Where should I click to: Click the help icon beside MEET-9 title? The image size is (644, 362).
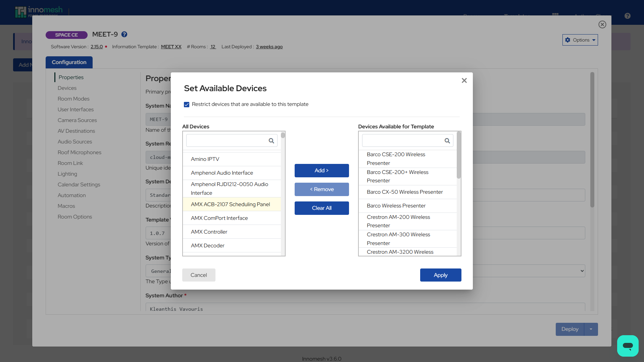pos(125,34)
